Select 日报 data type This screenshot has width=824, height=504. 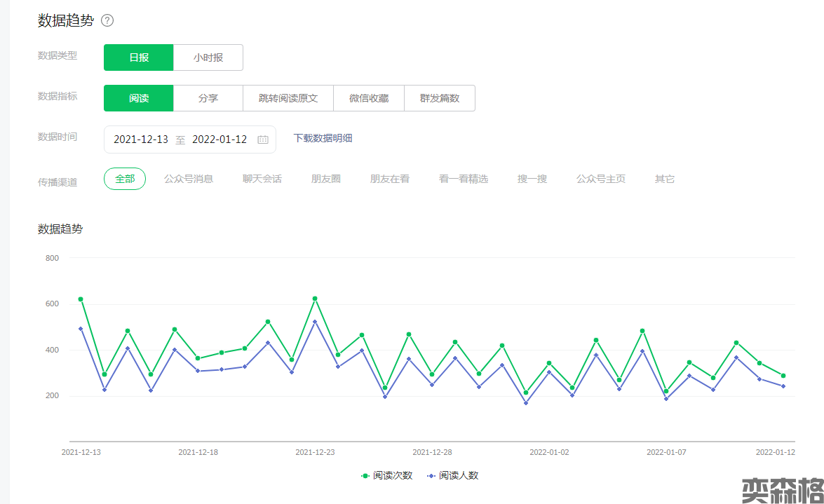(138, 57)
